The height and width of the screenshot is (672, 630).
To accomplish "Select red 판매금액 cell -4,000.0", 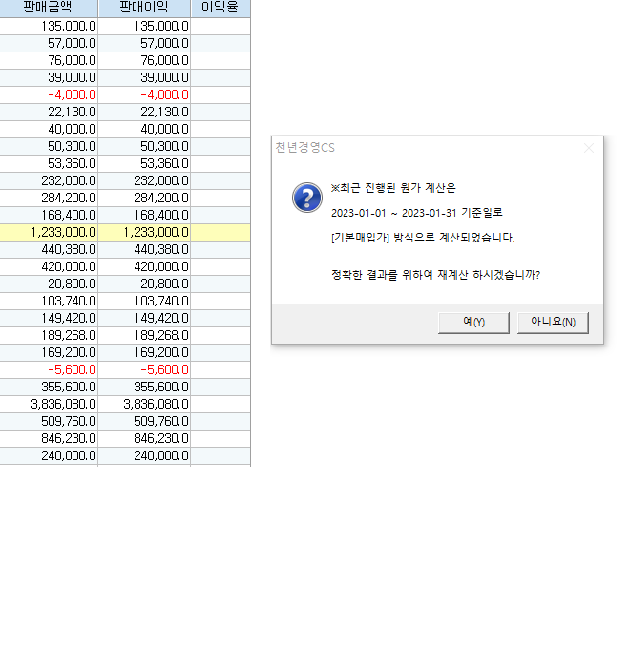I will (x=49, y=94).
